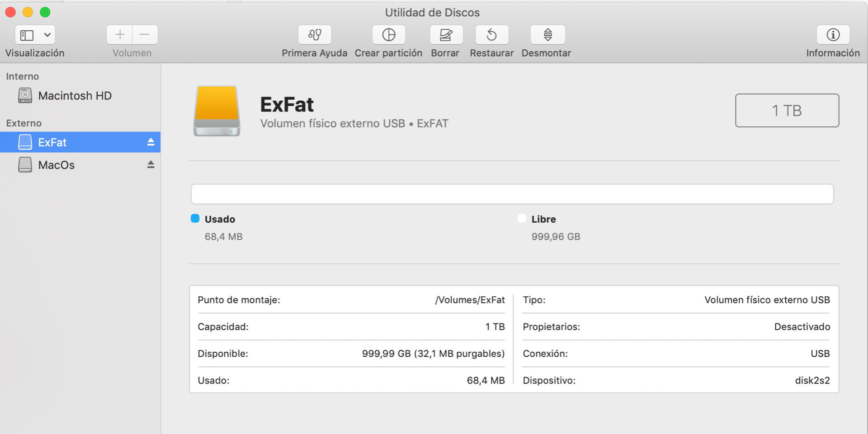Click the Restaurar toolbar icon
The height and width of the screenshot is (434, 868).
tap(492, 35)
